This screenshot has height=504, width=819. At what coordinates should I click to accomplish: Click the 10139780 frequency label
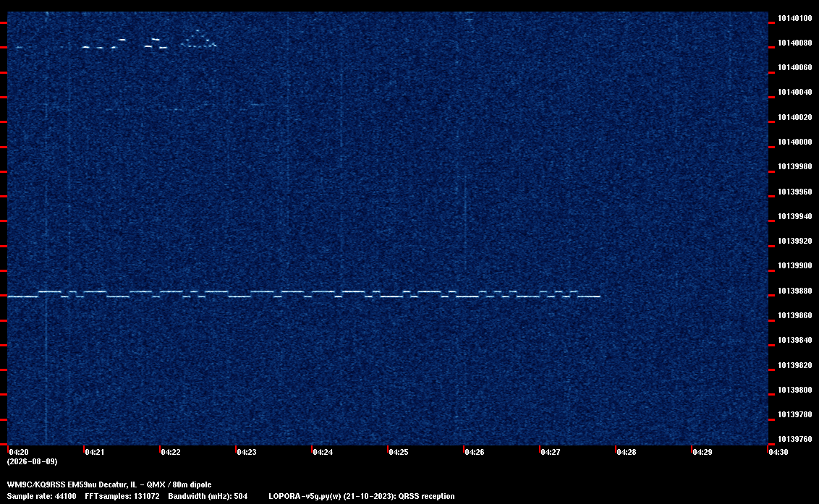pos(794,414)
